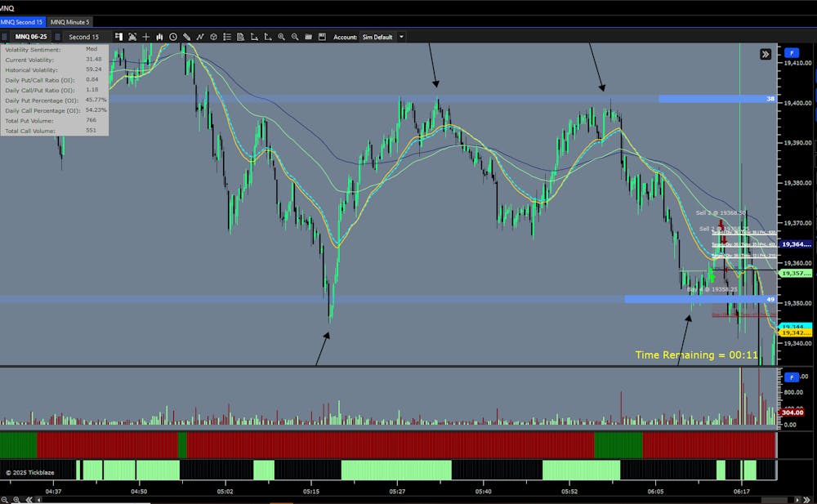Select the MNQ Second 15 tab
Viewport: 817px width, 504px height.
pos(23,22)
